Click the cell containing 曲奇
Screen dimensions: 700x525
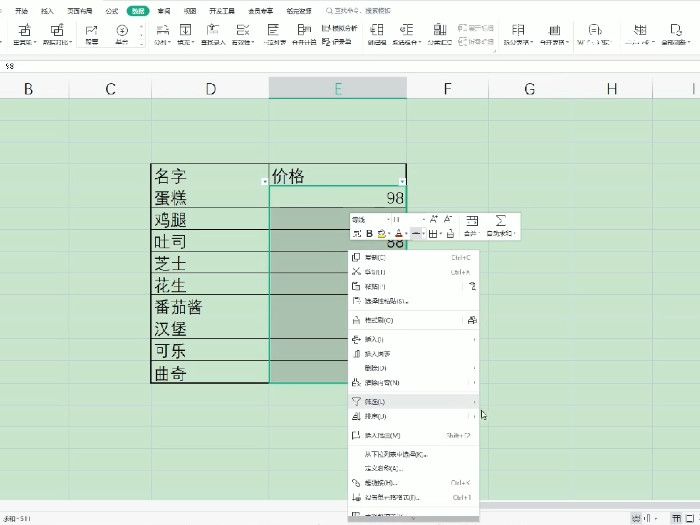(210, 372)
